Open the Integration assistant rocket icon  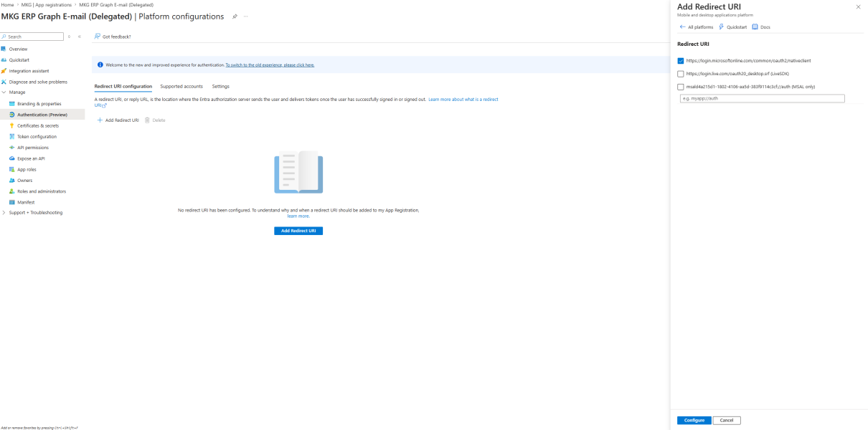click(x=4, y=71)
